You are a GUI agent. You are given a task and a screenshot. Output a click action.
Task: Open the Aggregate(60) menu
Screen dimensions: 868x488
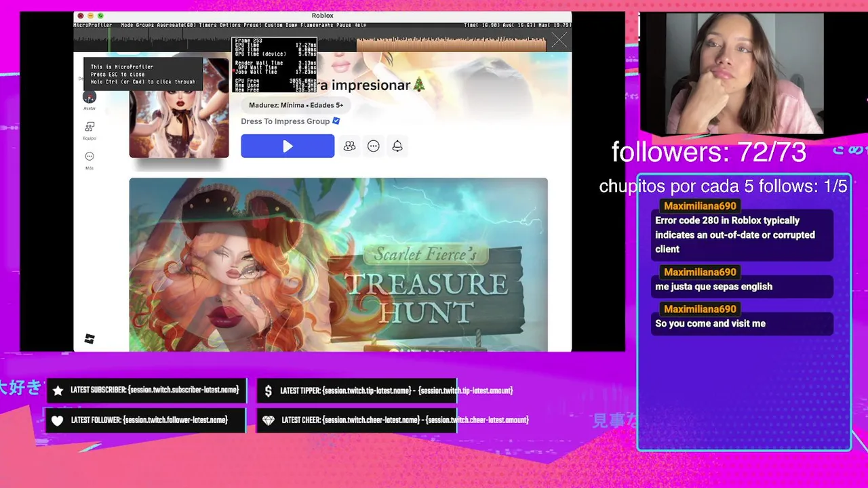(x=176, y=25)
